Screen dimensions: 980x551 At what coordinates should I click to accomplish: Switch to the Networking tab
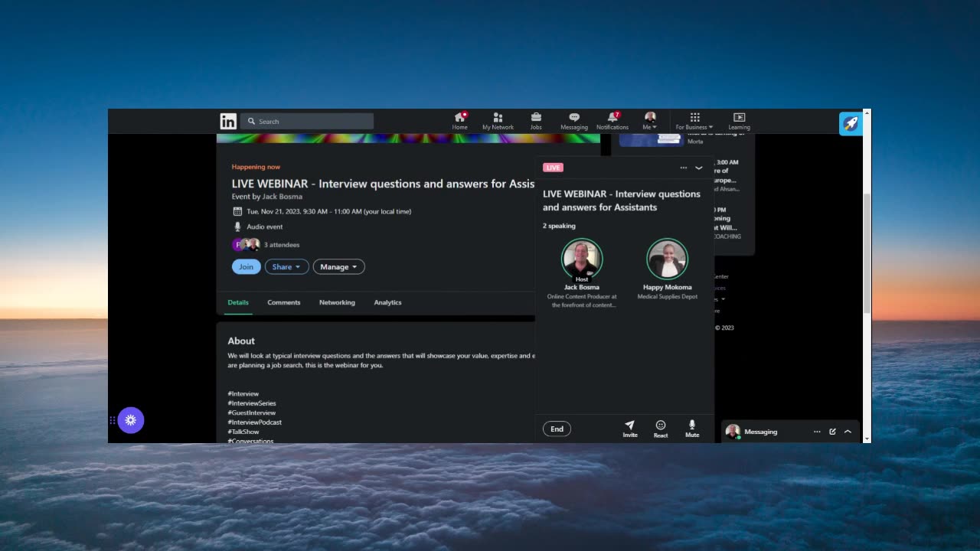[x=337, y=302]
